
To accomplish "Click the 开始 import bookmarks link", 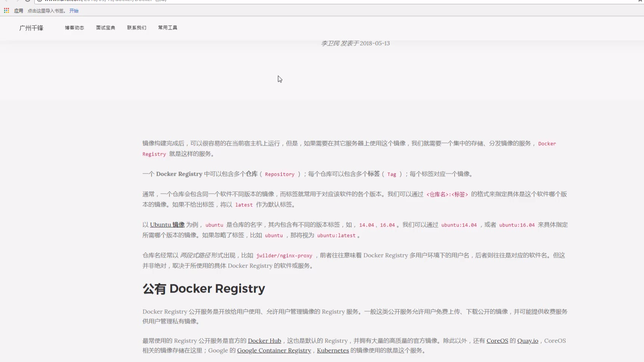I will (74, 11).
